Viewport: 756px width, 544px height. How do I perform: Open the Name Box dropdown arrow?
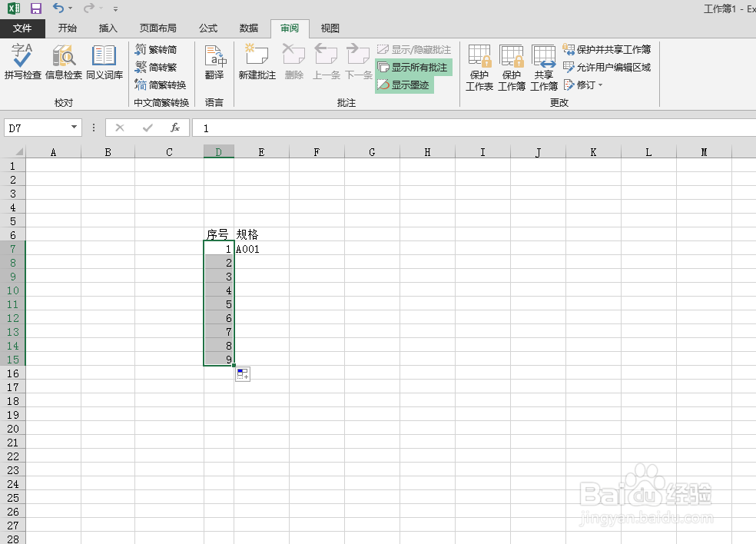pyautogui.click(x=75, y=128)
